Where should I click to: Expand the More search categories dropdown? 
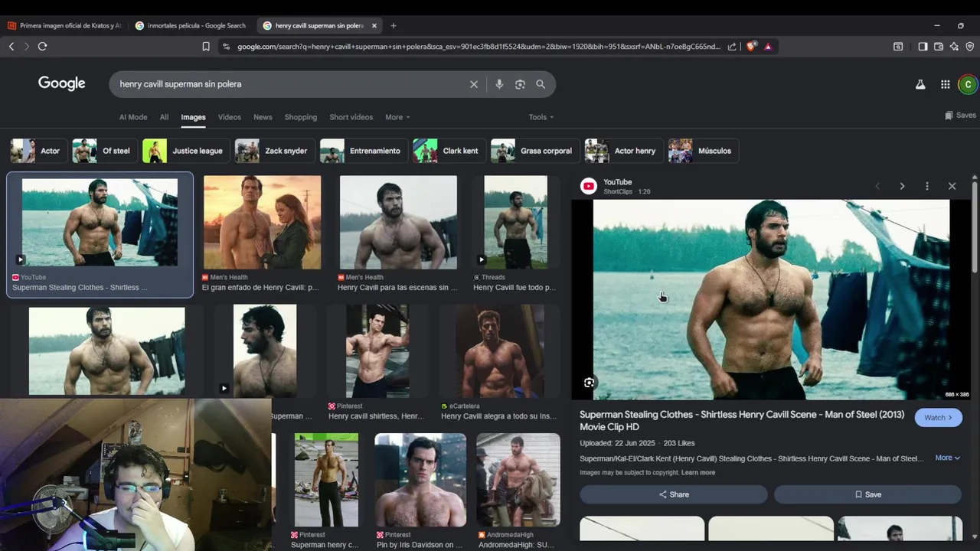pyautogui.click(x=397, y=117)
